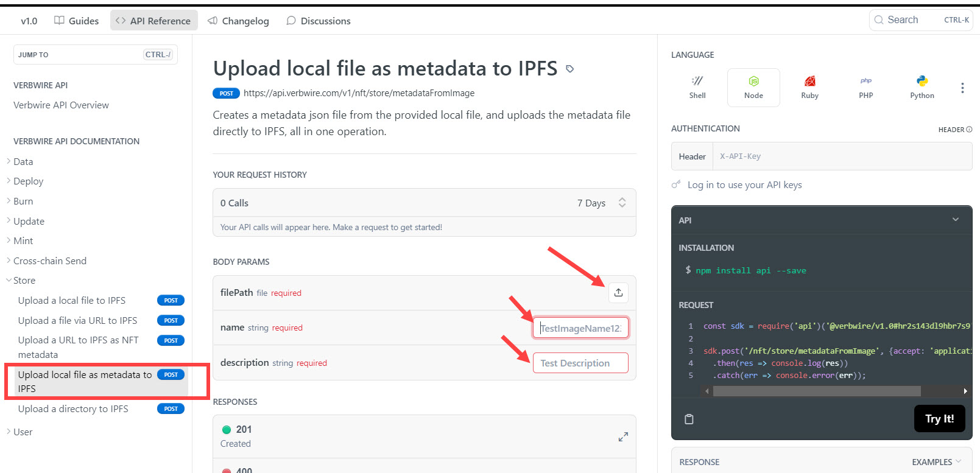The width and height of the screenshot is (980, 473).
Task: Open Upload a URL to IPFS as NFT metadata
Action: (79, 348)
